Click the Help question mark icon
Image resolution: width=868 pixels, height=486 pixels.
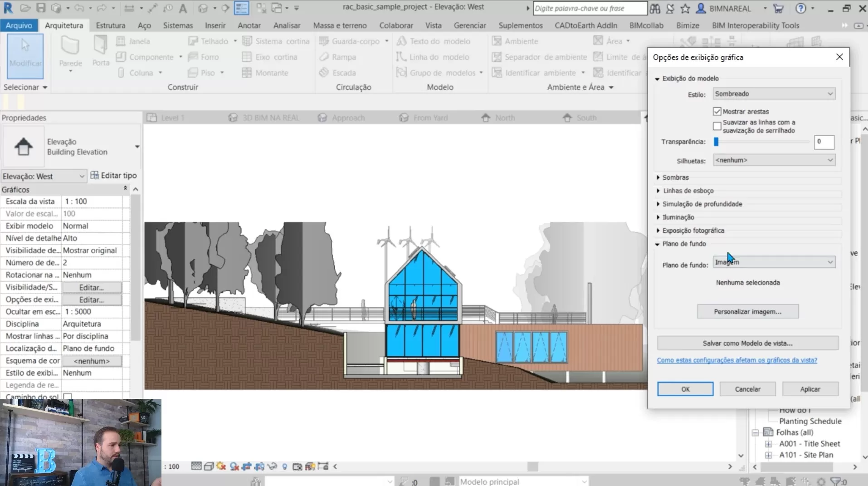pos(801,8)
